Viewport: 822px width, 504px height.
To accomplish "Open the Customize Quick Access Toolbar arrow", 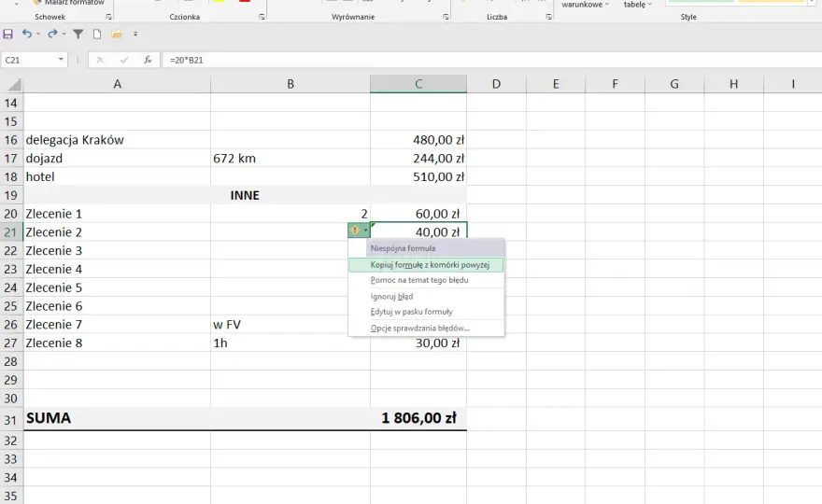I will [x=135, y=34].
